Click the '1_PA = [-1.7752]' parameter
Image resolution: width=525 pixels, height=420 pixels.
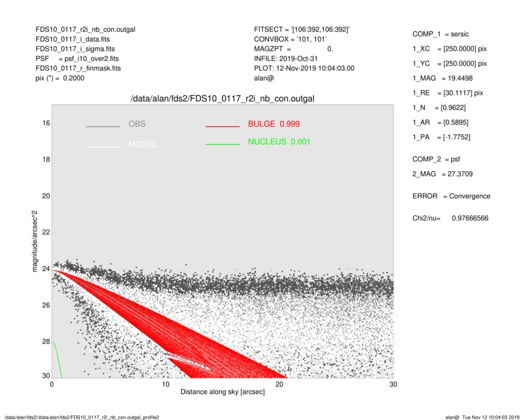pos(441,137)
